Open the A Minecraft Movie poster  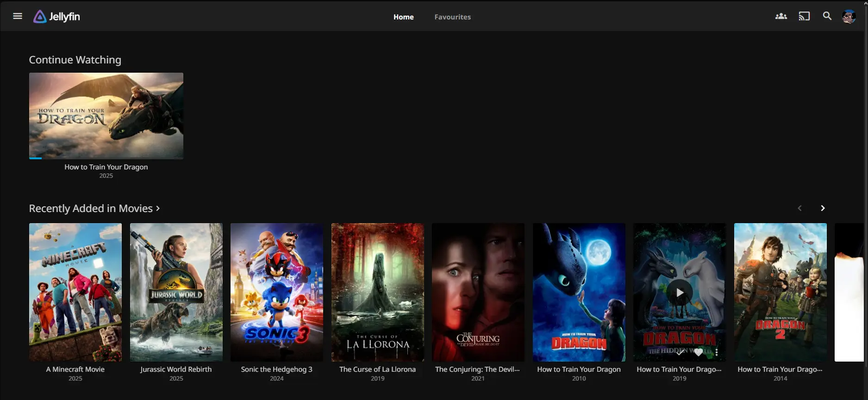pyautogui.click(x=75, y=292)
